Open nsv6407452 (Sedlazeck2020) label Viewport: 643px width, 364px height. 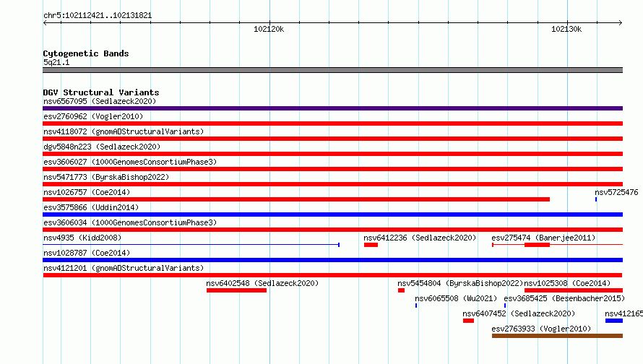pos(519,313)
